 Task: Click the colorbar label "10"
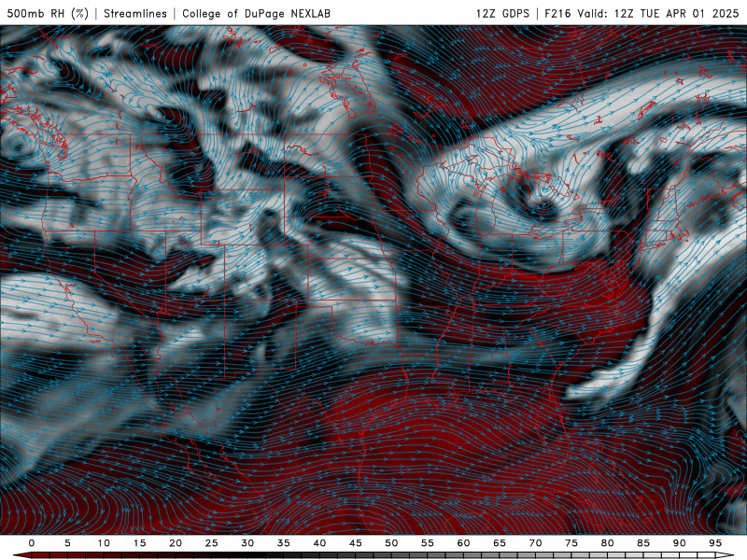coord(104,543)
